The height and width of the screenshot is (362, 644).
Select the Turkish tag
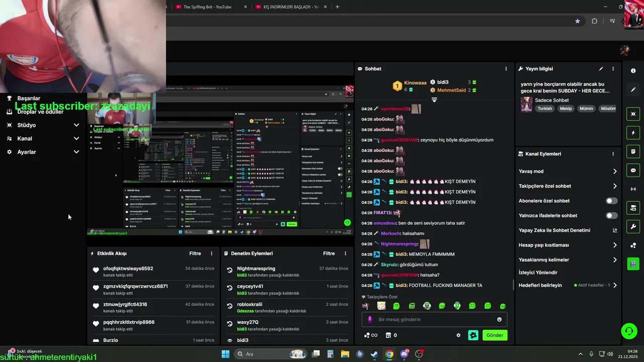point(544,109)
